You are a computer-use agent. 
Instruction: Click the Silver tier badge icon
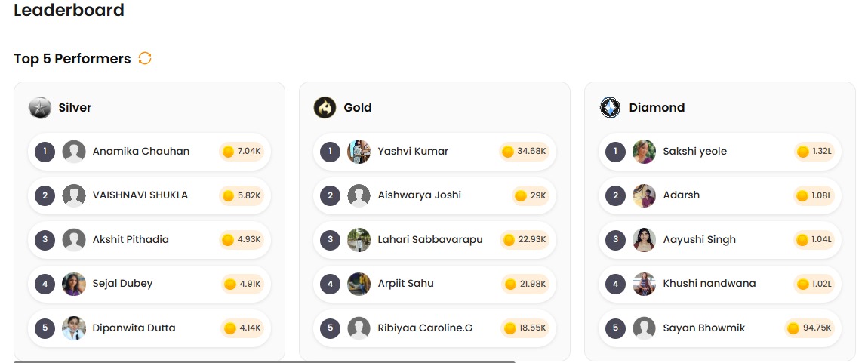(x=40, y=108)
